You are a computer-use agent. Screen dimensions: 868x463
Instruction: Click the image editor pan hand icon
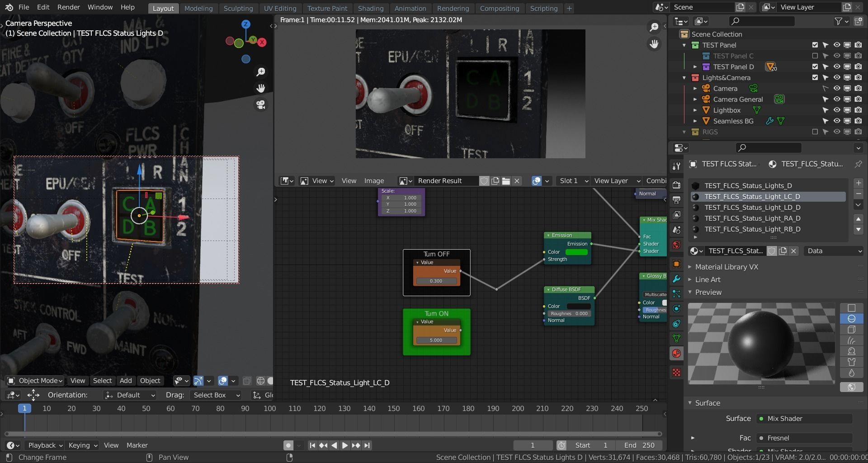click(654, 44)
